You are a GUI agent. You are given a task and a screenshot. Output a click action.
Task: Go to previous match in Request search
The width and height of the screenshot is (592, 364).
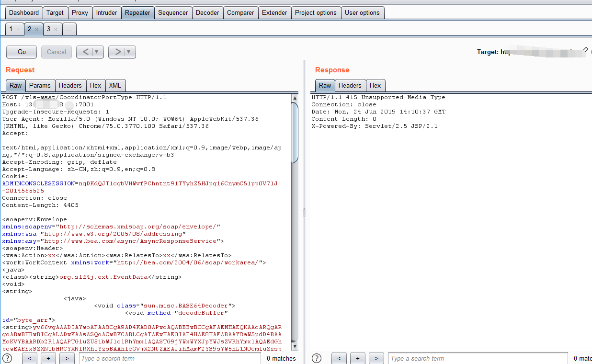point(30,358)
